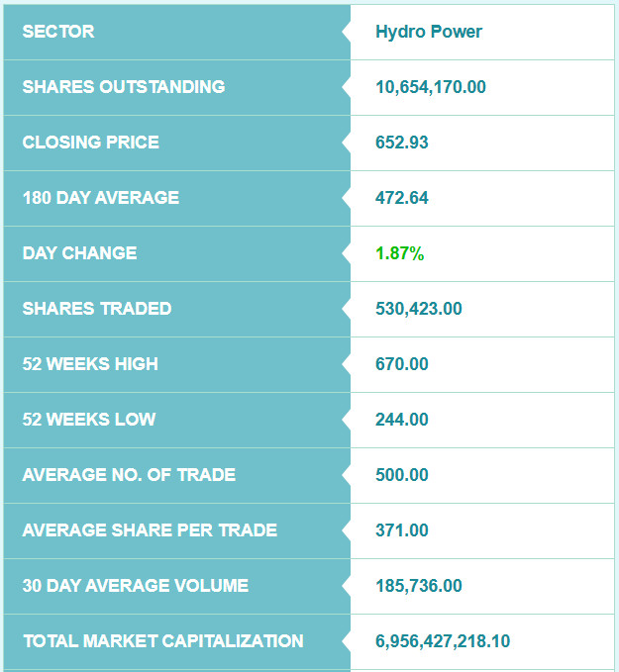Image resolution: width=619 pixels, height=672 pixels.
Task: Click the AVERAGE SHARE PER TRADE label
Action: coord(150,530)
